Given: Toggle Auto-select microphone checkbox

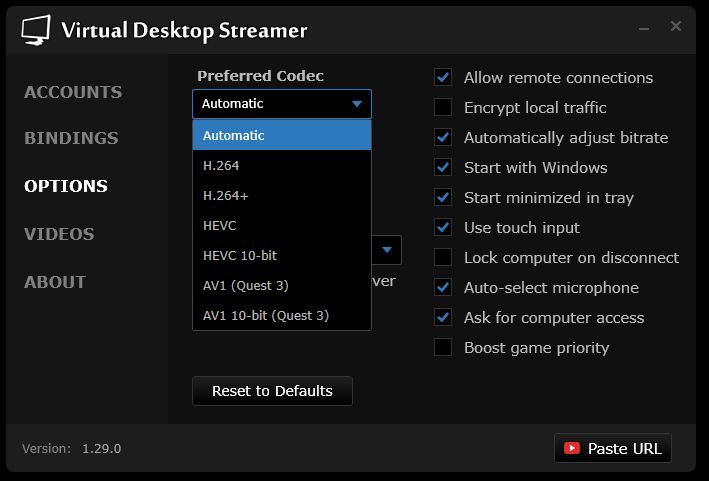Looking at the screenshot, I should [x=443, y=288].
